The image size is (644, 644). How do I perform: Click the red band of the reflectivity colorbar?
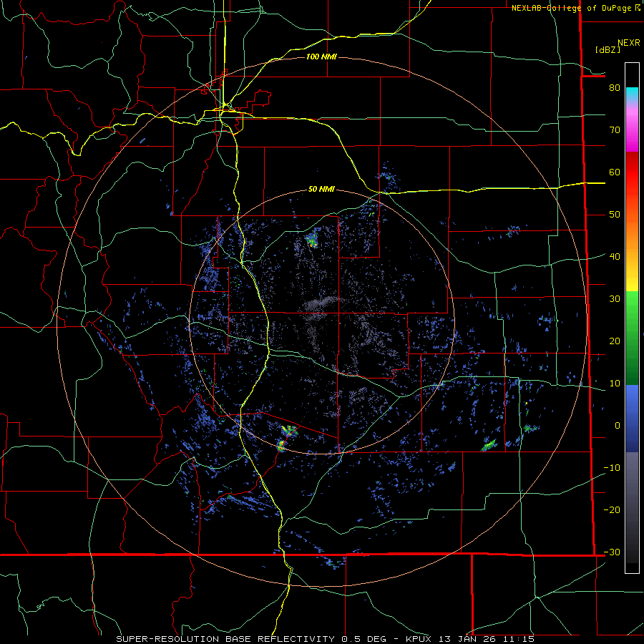pyautogui.click(x=632, y=172)
